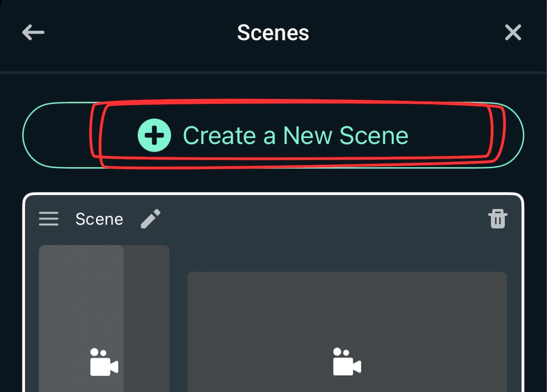Tap the camera icon in the larger preview
The image size is (547, 392).
(x=347, y=363)
